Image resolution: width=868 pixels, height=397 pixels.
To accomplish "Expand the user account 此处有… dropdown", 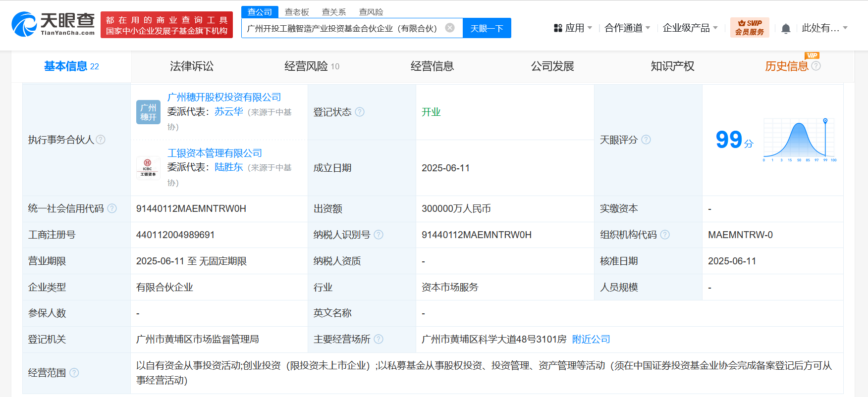I will tap(845, 28).
